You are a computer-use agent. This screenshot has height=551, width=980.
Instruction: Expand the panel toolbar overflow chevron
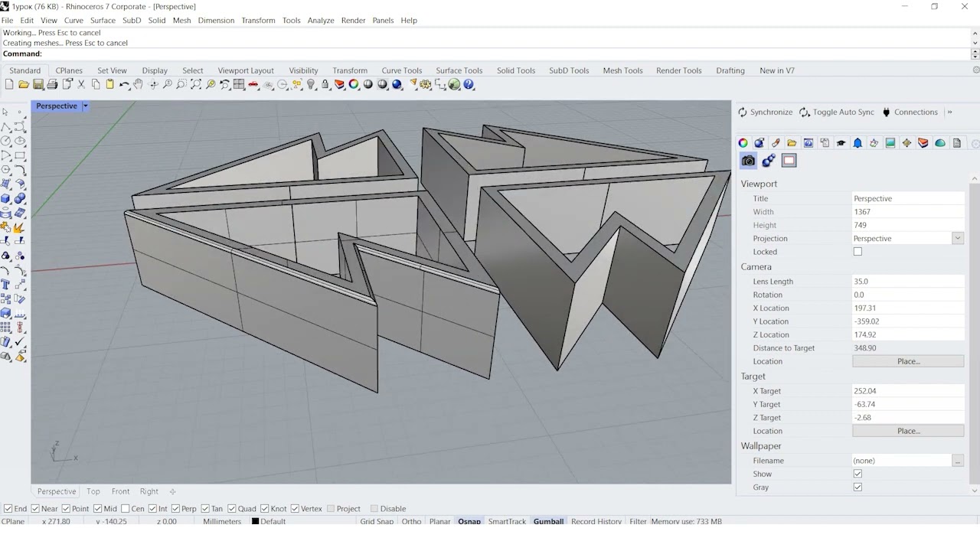[949, 112]
